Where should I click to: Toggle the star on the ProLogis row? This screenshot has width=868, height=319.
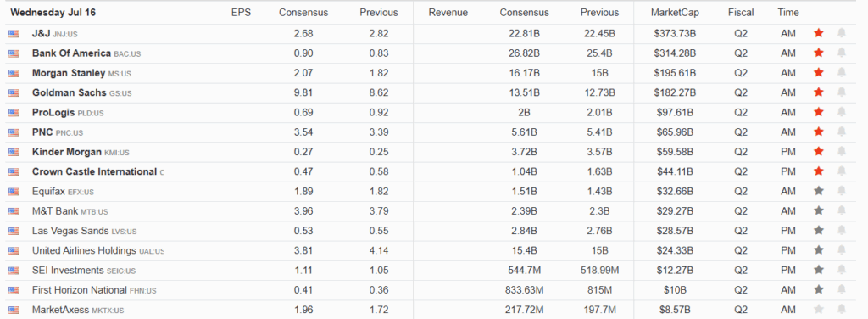819,113
